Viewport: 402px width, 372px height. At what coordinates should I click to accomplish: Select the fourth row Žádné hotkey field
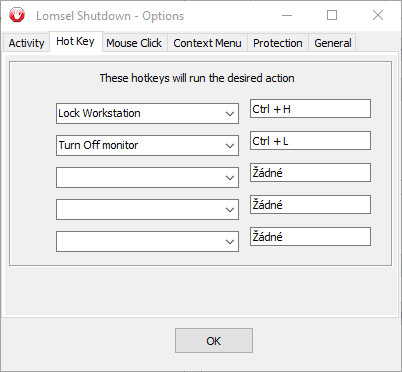310,204
